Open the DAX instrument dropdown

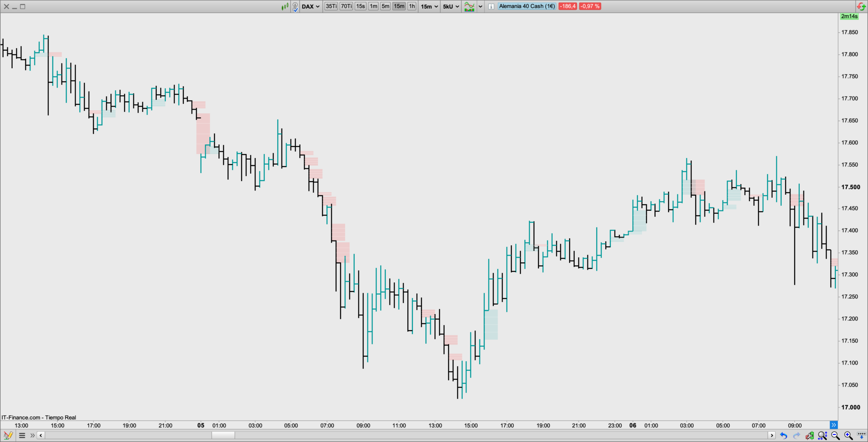[x=311, y=6]
